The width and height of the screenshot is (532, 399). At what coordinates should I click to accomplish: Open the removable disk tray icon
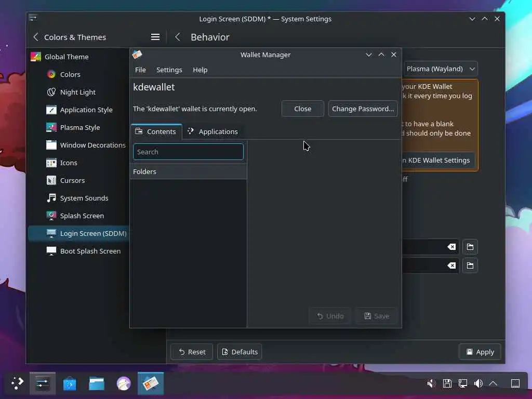(x=447, y=383)
